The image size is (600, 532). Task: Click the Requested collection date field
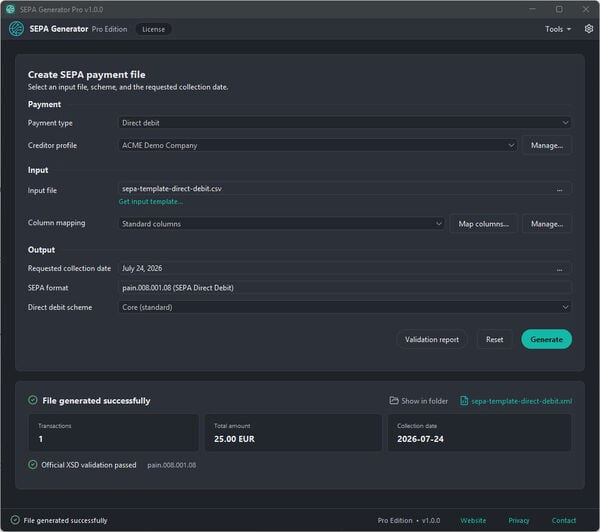click(x=344, y=268)
